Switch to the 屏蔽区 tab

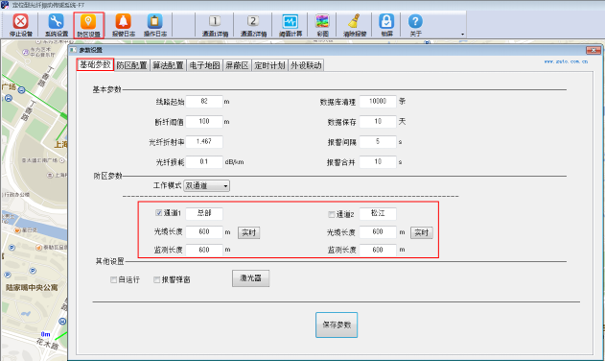click(x=237, y=65)
